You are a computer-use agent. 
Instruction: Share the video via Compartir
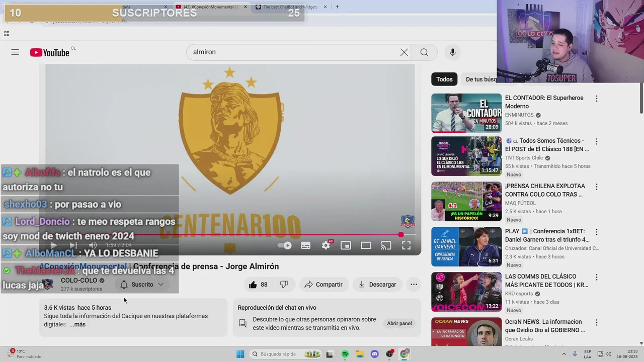coord(324,285)
